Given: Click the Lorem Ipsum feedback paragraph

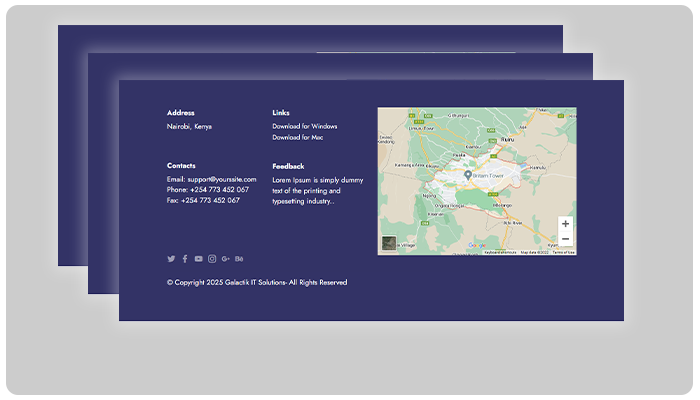Looking at the screenshot, I should pos(318,191).
